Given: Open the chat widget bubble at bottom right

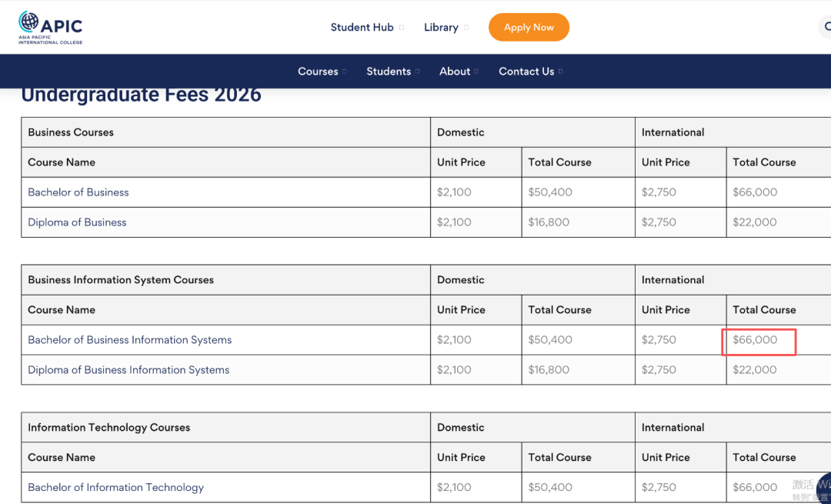Looking at the screenshot, I should pyautogui.click(x=823, y=486).
